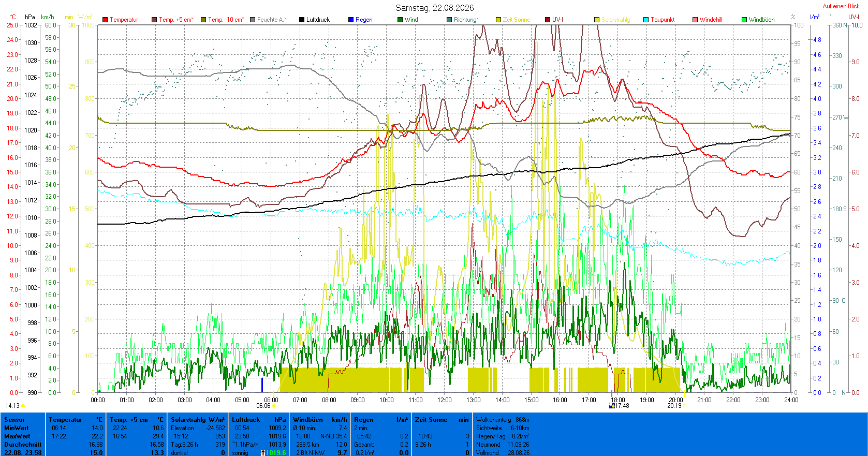Click the Vollmond 28.08.26 entry
Screen dimensions: 868x456
point(503,453)
